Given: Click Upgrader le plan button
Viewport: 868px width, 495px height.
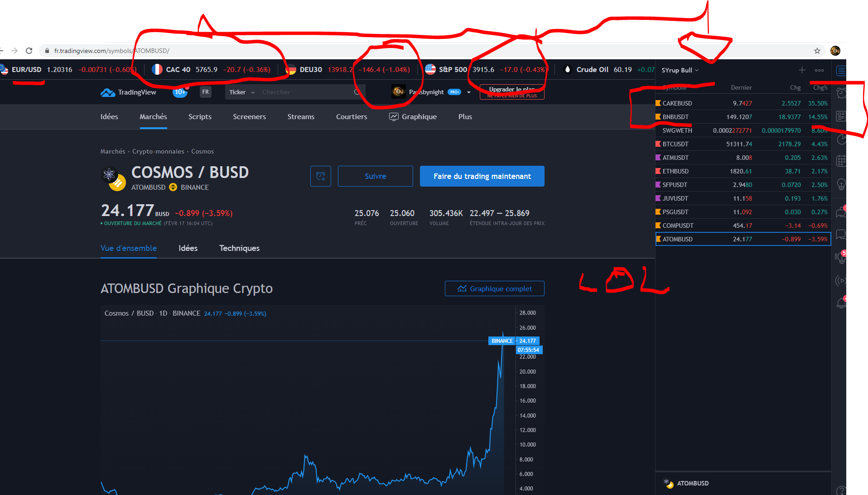Looking at the screenshot, I should (x=512, y=92).
